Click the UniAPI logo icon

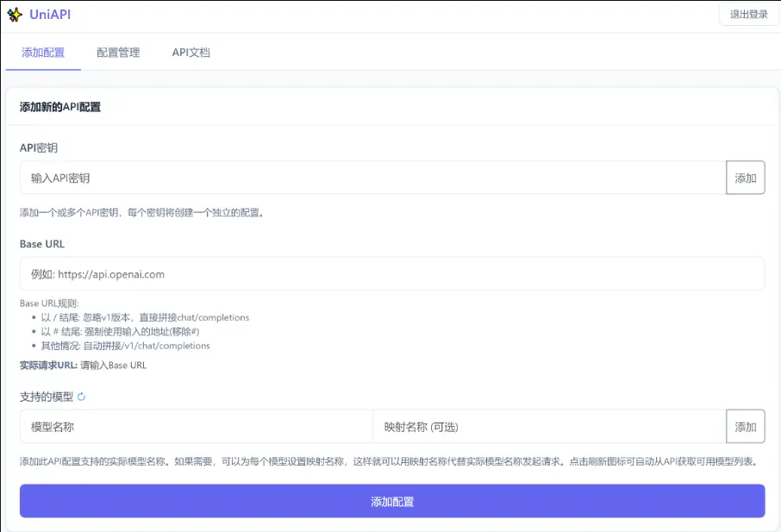click(x=15, y=15)
